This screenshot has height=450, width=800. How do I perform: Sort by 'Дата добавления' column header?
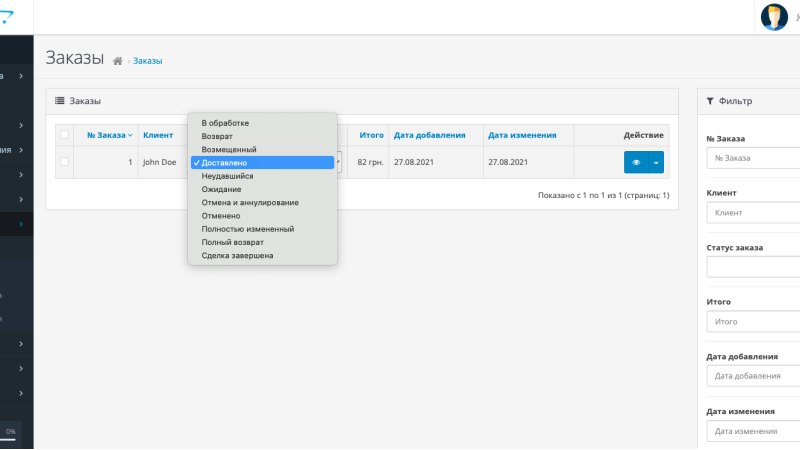[429, 135]
